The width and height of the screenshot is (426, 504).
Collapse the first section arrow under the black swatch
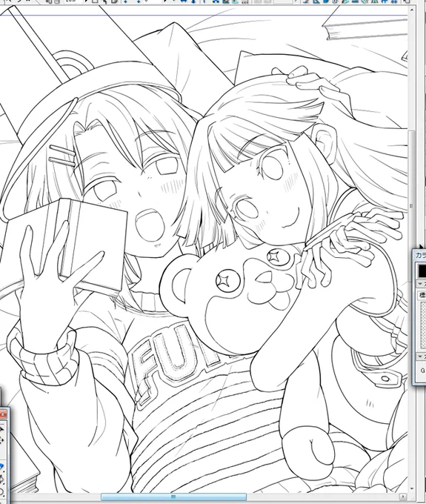[421, 284]
